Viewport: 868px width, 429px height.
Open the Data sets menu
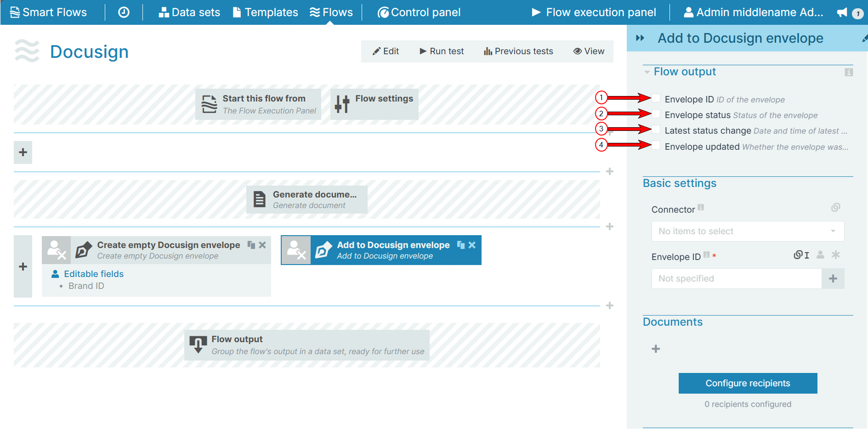(x=189, y=12)
